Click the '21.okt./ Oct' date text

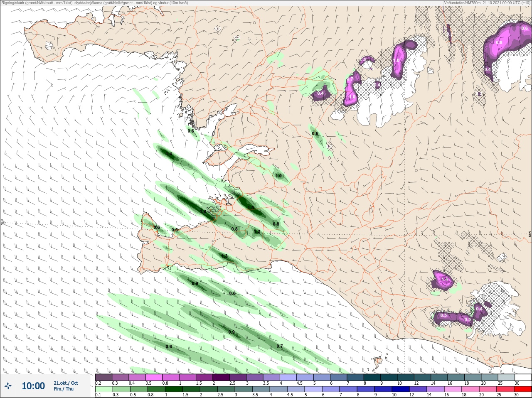[x=66, y=383]
